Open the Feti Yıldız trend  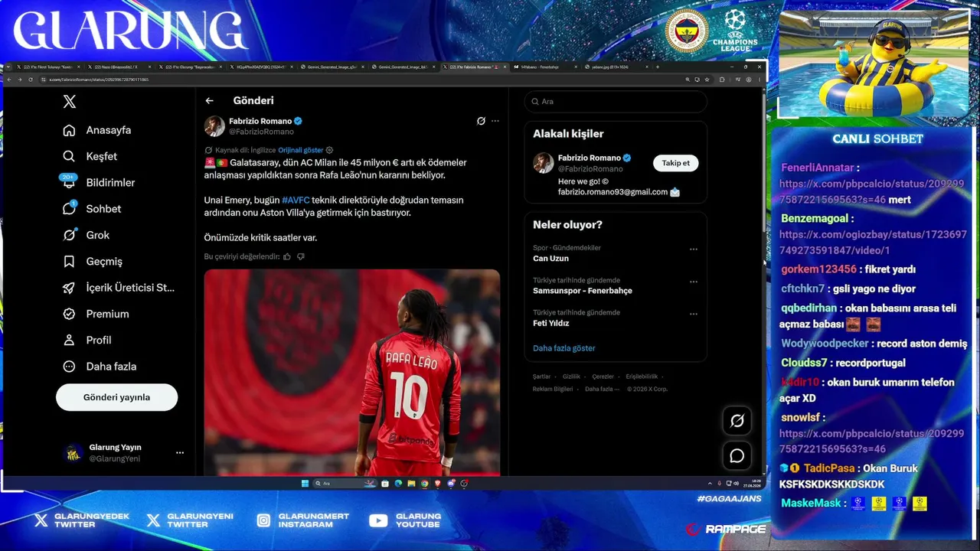(x=551, y=323)
